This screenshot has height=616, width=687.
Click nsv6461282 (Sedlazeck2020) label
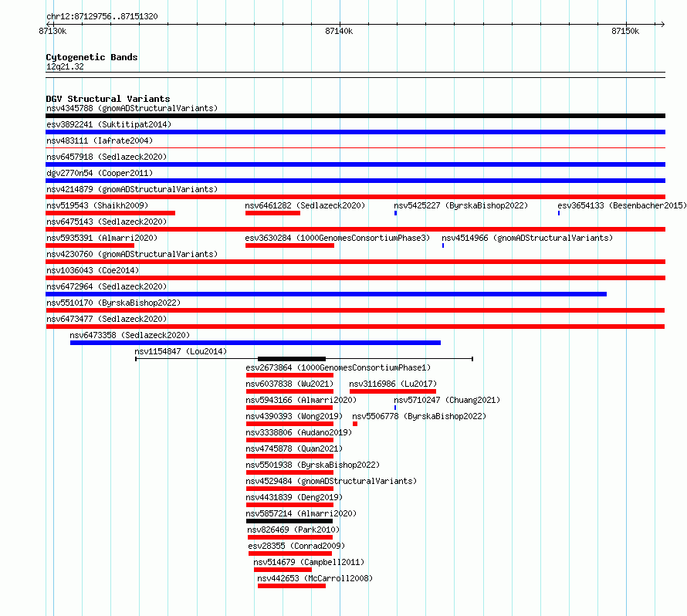click(x=305, y=205)
